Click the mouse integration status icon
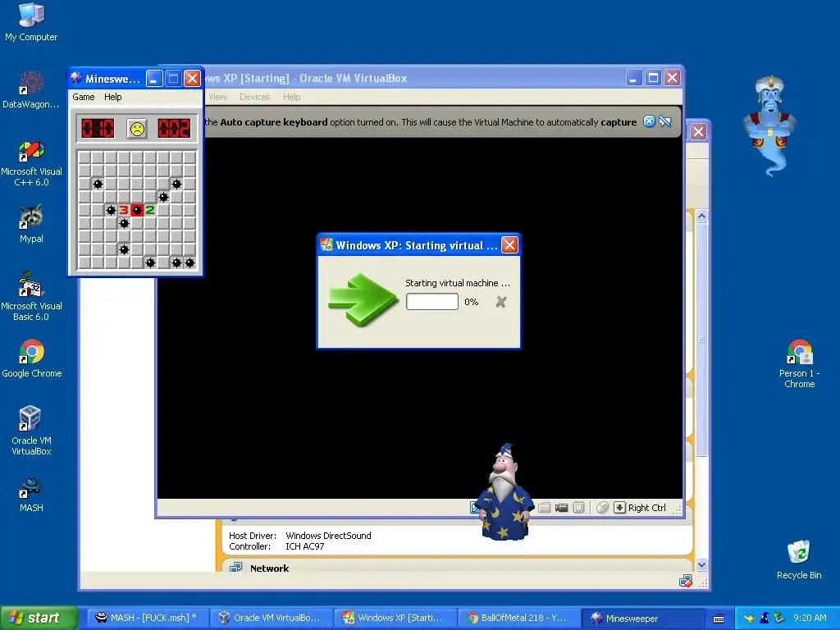840x630 pixels. tap(602, 507)
